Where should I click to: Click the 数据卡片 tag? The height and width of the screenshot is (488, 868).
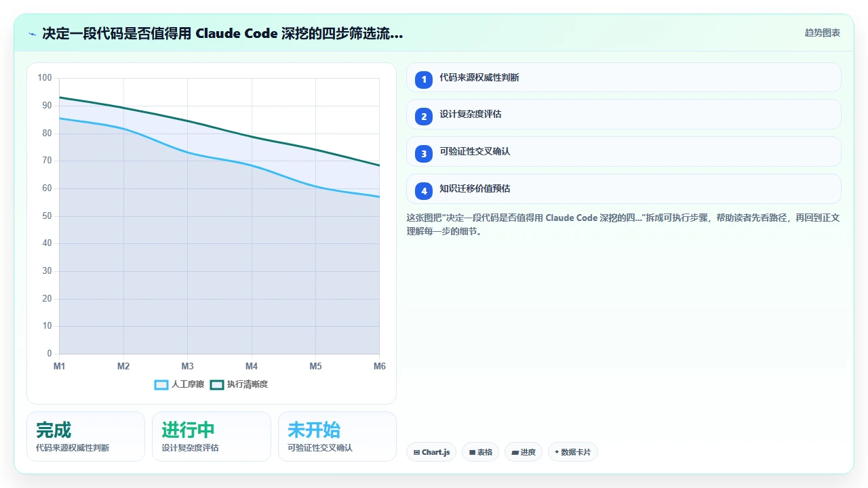pos(573,452)
